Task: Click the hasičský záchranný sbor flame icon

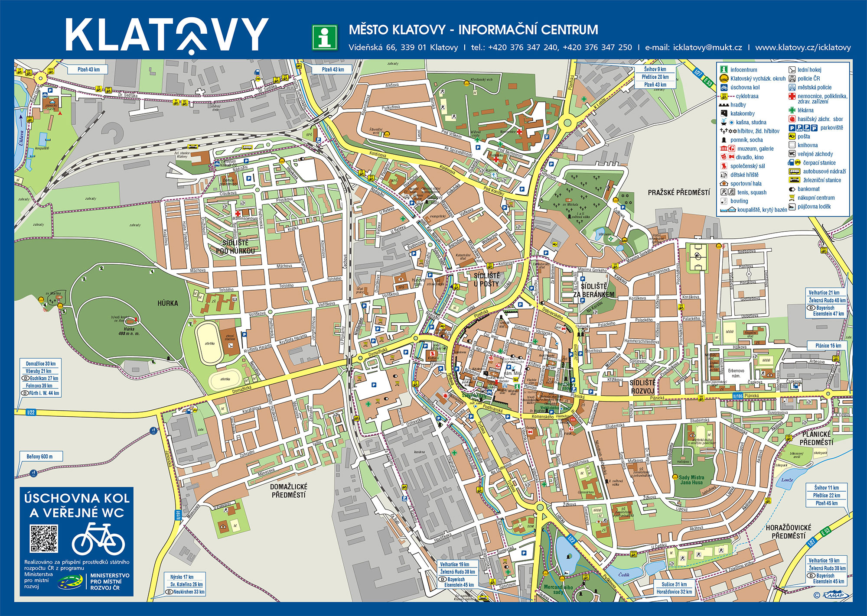Action: [792, 119]
